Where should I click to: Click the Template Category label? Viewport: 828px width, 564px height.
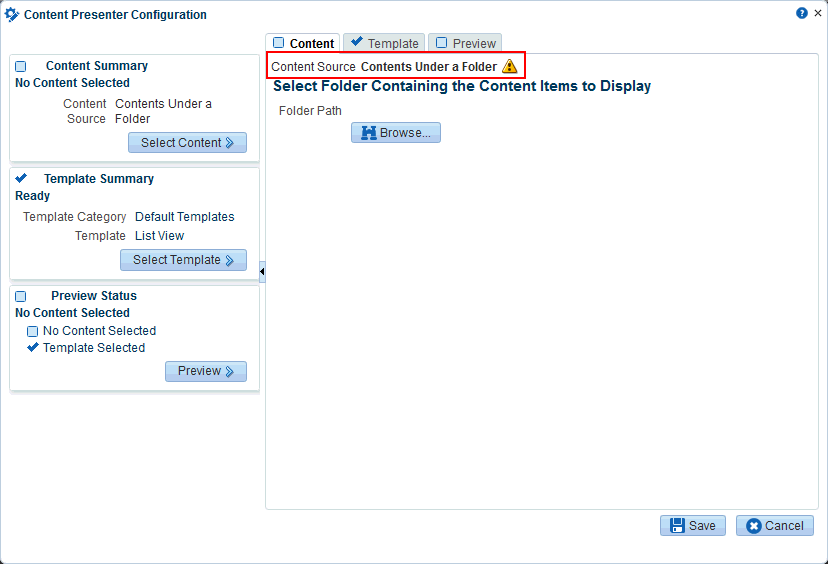coord(74,217)
